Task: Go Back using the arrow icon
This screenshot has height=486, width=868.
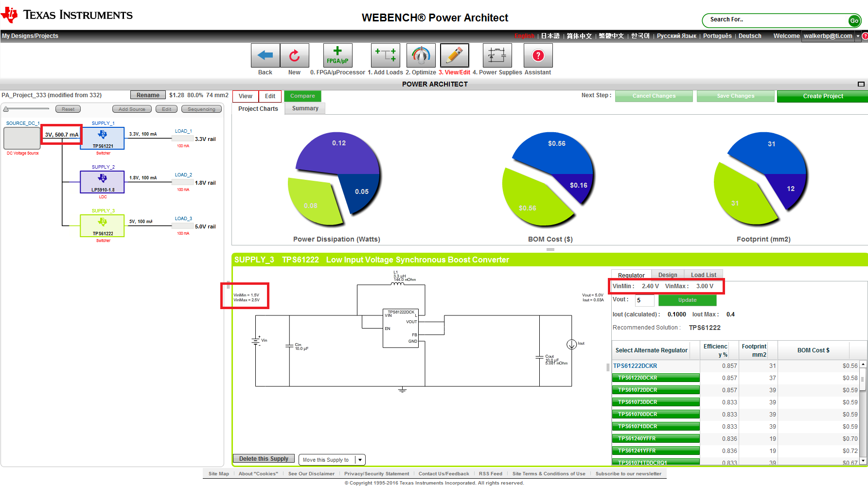Action: (265, 55)
